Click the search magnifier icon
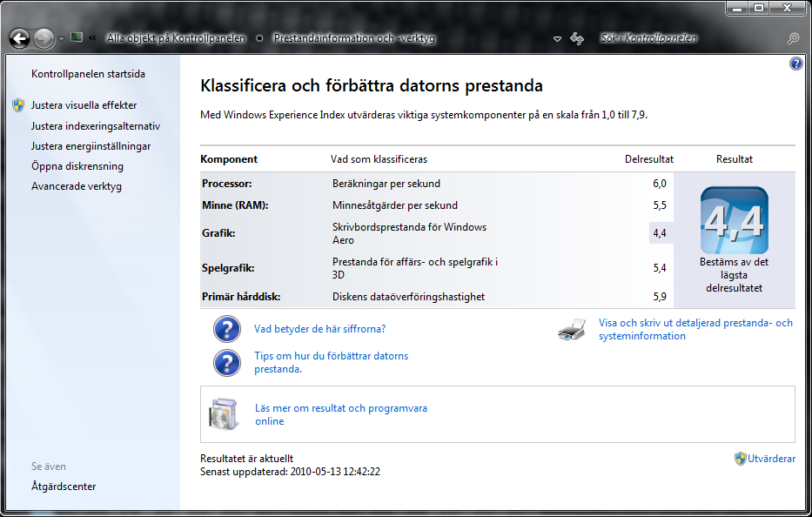Viewport: 812px width, 517px height. click(793, 38)
